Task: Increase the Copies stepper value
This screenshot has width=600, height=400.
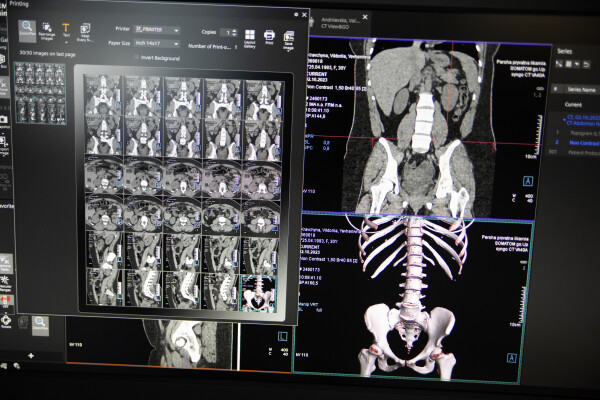Action: [x=235, y=31]
